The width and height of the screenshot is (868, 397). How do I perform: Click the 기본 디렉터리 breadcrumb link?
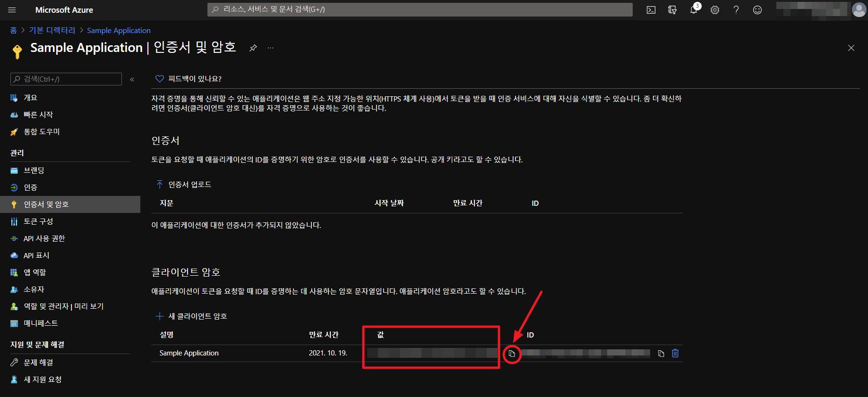click(x=52, y=30)
